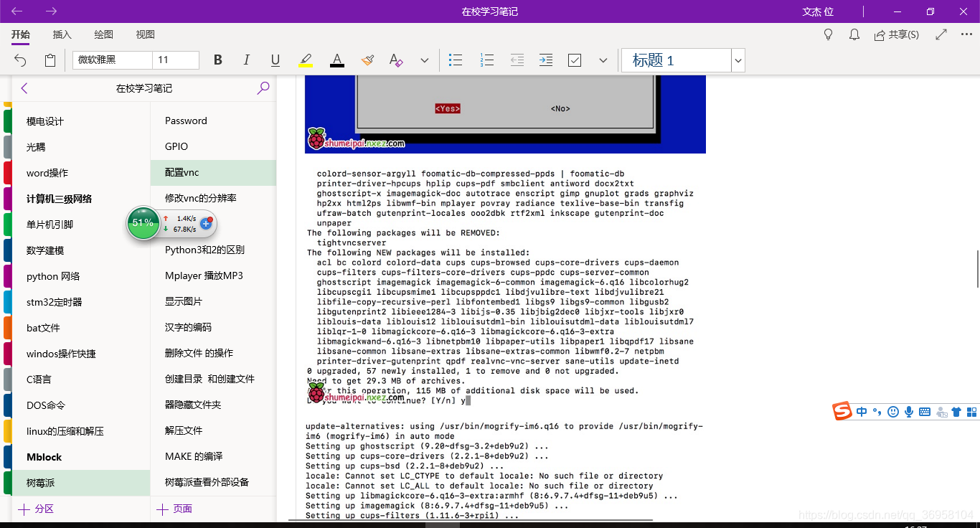The image size is (980, 528).
Task: Increase the paragraph indent
Action: point(546,60)
